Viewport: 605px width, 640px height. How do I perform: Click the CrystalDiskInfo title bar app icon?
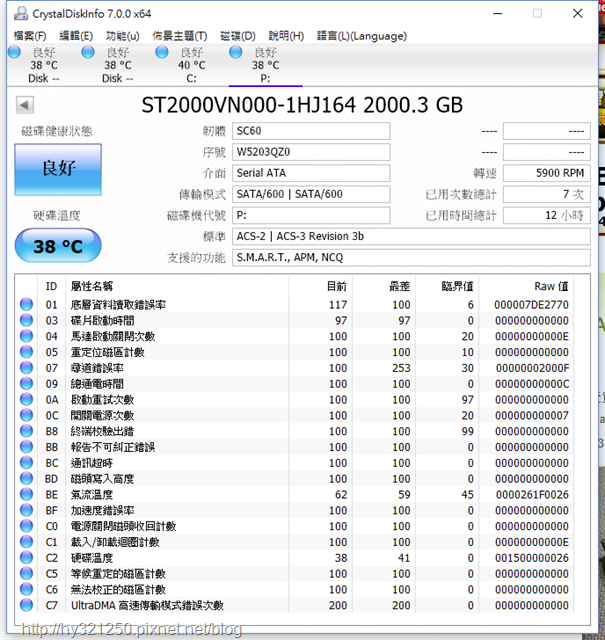point(21,13)
